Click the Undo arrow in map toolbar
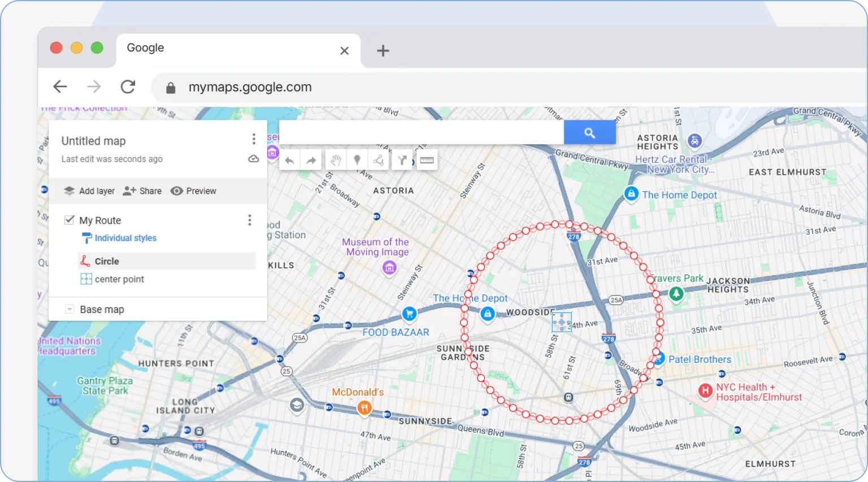Image resolution: width=868 pixels, height=482 pixels. tap(289, 160)
